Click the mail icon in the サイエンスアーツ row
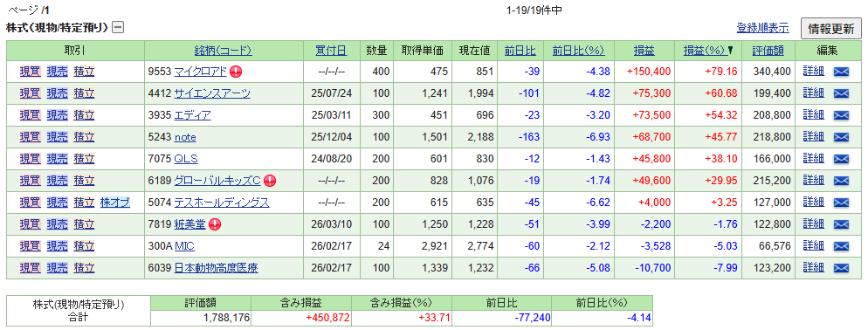This screenshot has height=330, width=868. 841,93
